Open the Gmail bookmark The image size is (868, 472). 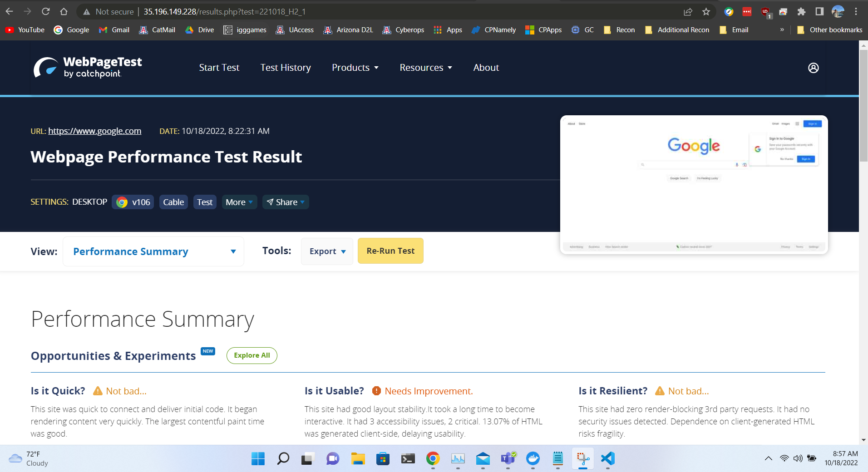(x=114, y=30)
